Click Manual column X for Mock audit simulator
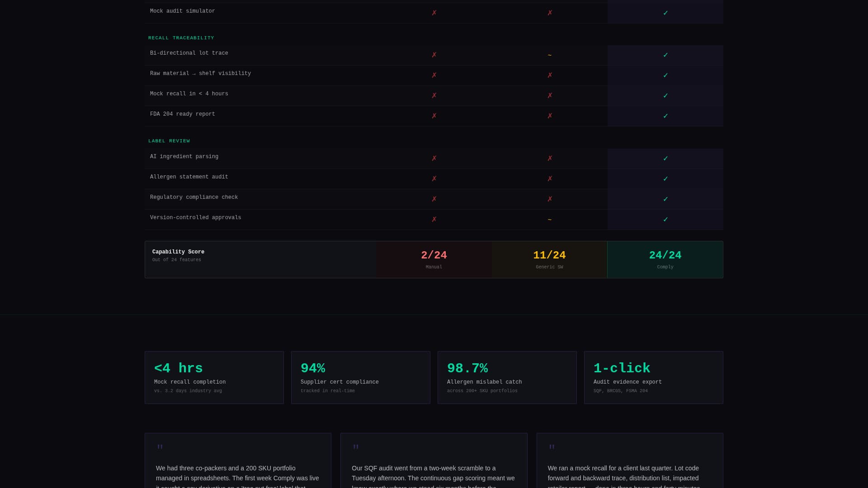 pyautogui.click(x=434, y=13)
